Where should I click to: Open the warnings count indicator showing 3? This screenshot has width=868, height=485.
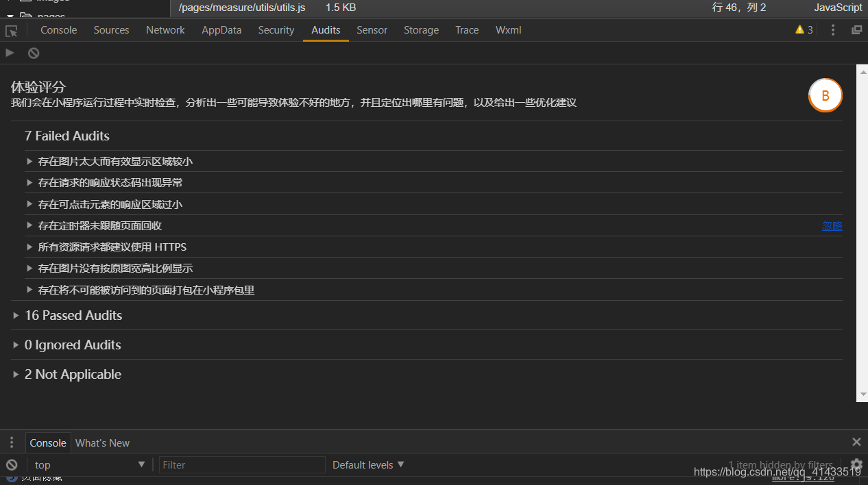click(804, 29)
